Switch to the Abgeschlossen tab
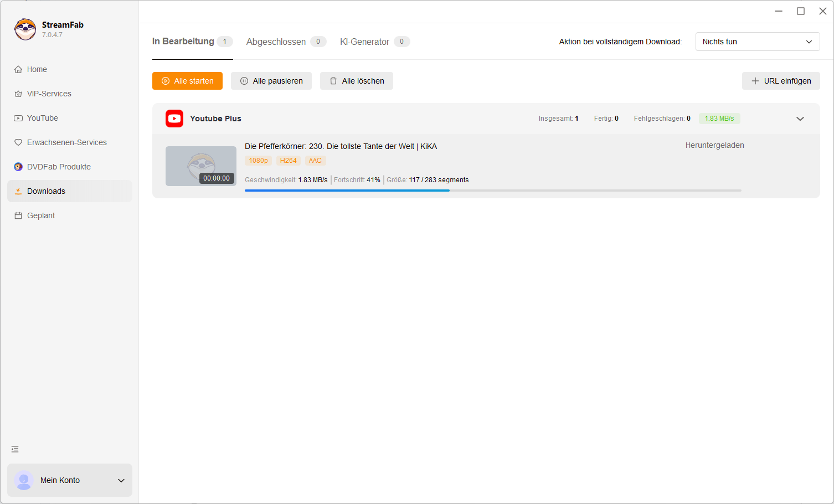The height and width of the screenshot is (504, 834). click(x=286, y=42)
